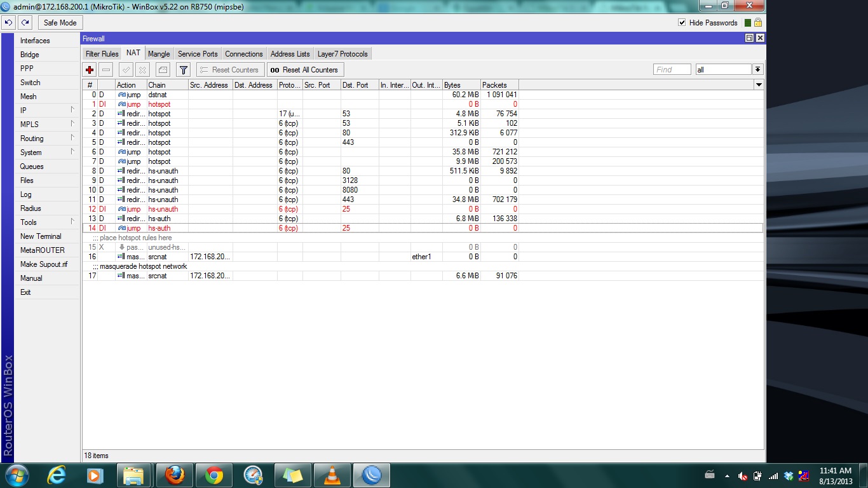
Task: Show hidden system tray icons arrow
Action: coord(726,475)
